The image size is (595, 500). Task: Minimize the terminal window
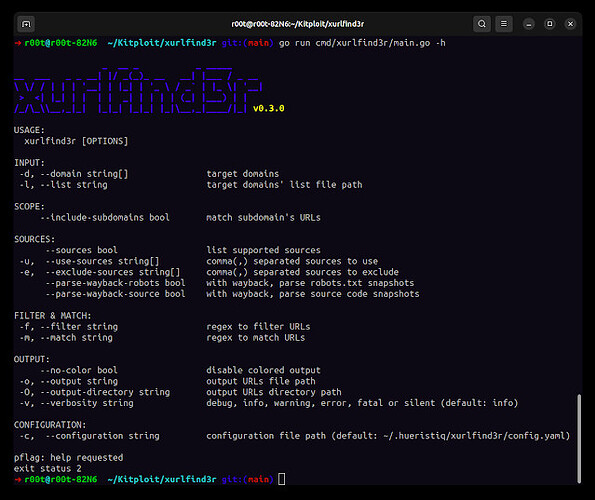pos(529,24)
